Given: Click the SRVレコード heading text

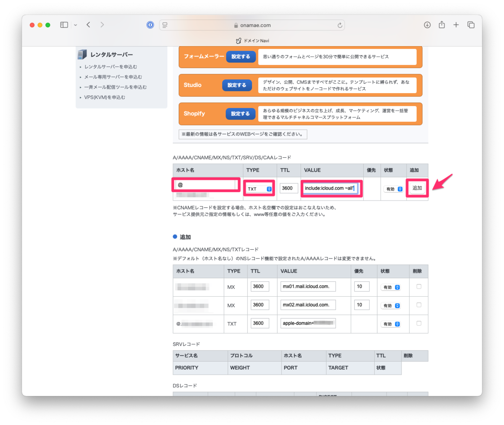Looking at the screenshot, I should [x=186, y=344].
